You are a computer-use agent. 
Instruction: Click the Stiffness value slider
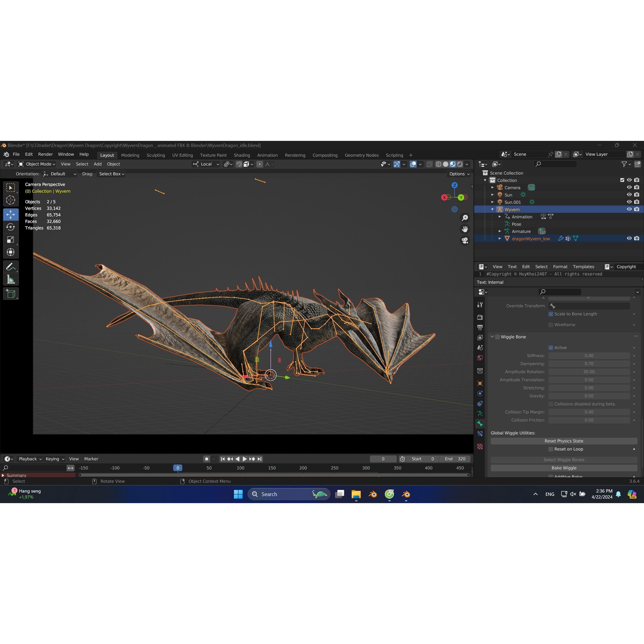pos(589,356)
